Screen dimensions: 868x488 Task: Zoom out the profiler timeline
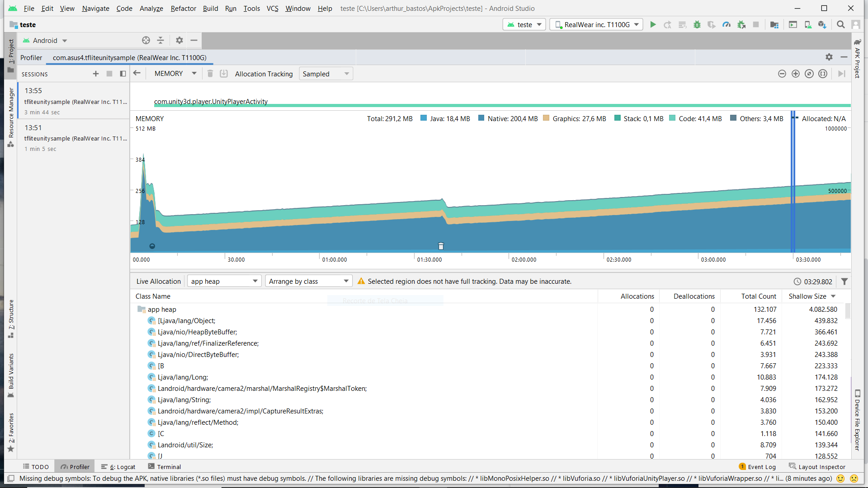pos(782,74)
